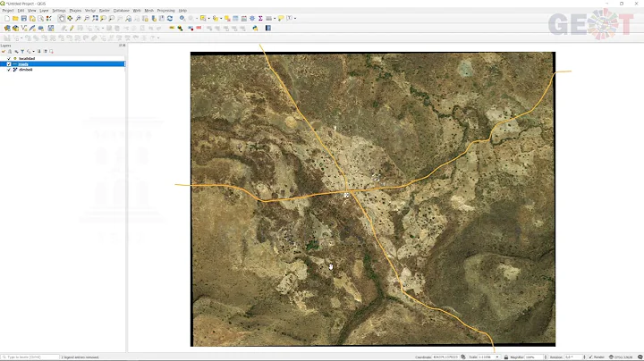The width and height of the screenshot is (644, 361).
Task: Toggle visibility of the localidad layer
Action: (9, 59)
